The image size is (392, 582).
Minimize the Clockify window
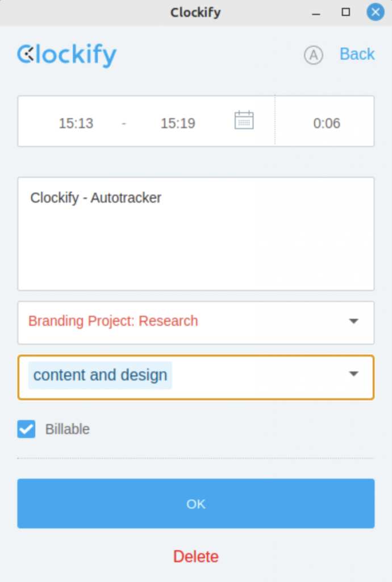click(x=316, y=13)
